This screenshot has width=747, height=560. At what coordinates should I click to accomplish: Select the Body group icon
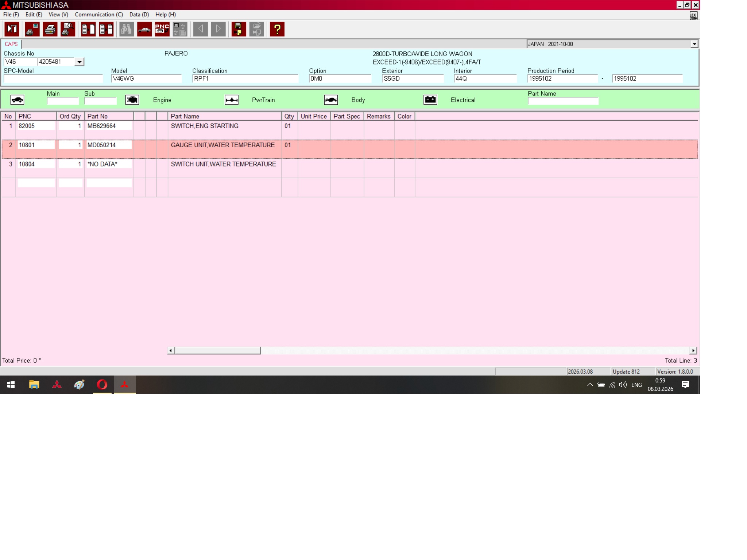(x=331, y=100)
